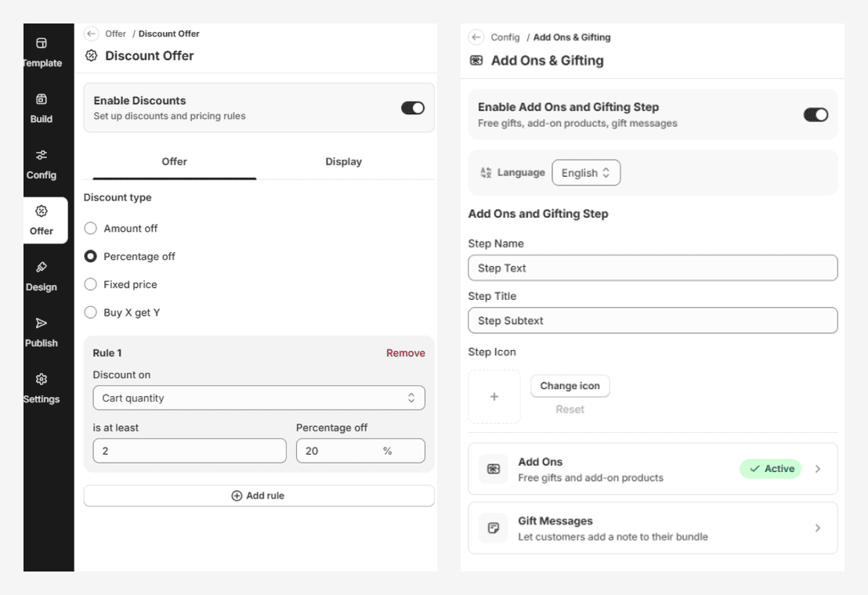Click the 'Add Ons & Gifting' breadcrumb text
This screenshot has height=595, width=868.
coord(572,37)
